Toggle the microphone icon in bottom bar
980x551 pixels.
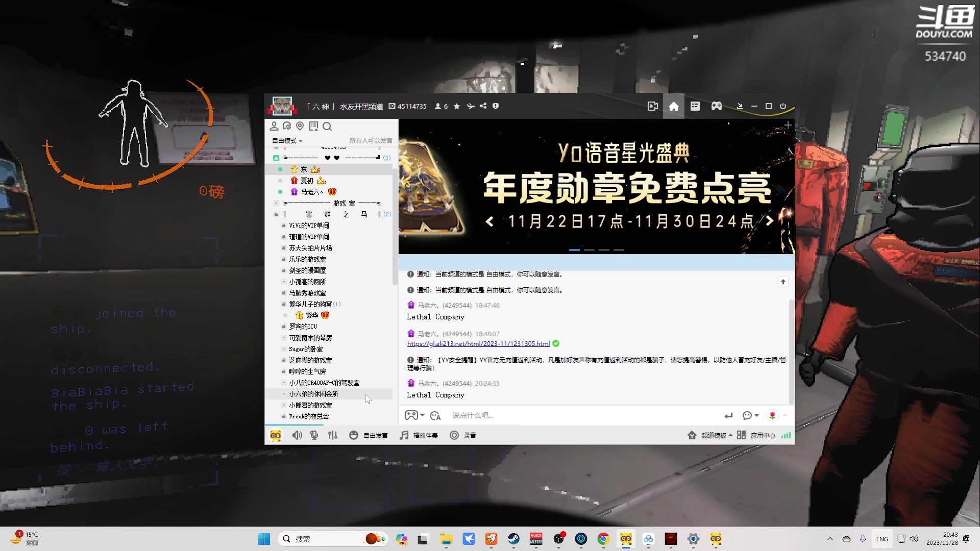[x=314, y=435]
